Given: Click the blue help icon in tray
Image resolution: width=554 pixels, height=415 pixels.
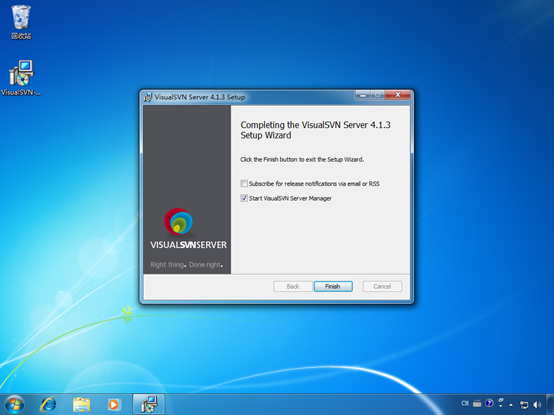Looking at the screenshot, I should click(489, 403).
